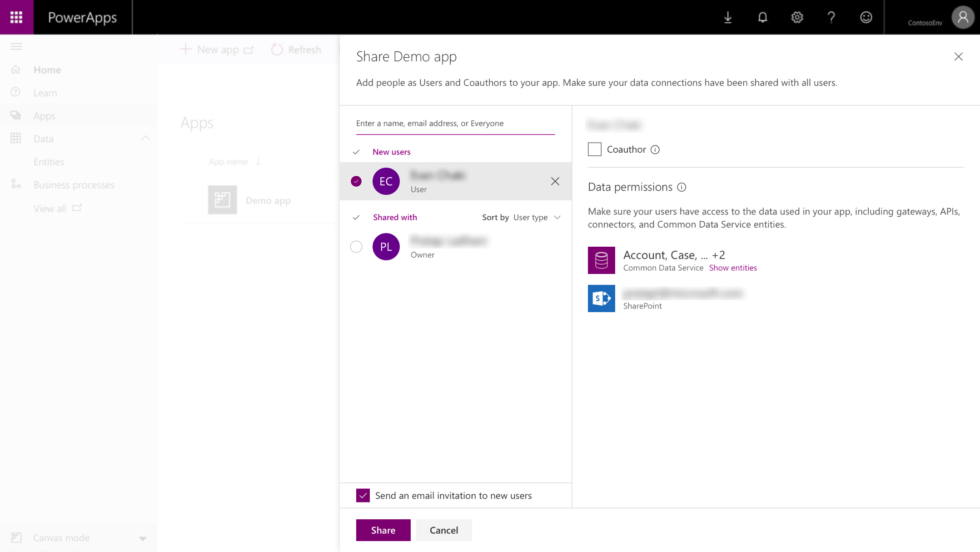Select the radio button for shared user PL
Viewport: 980px width, 552px height.
click(356, 246)
